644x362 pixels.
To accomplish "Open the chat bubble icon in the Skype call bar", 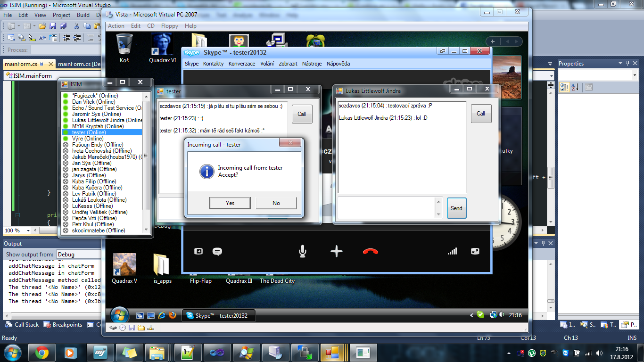I will pos(217,252).
